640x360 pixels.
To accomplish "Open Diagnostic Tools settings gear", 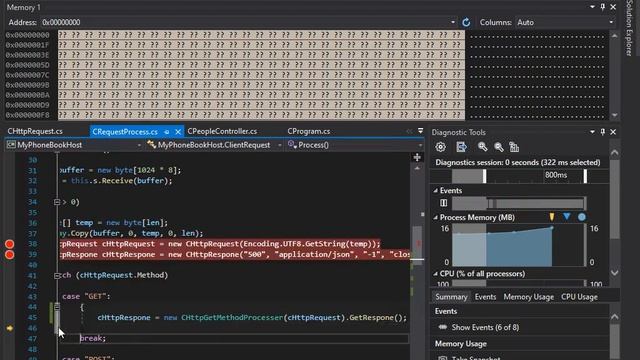I will (440, 147).
